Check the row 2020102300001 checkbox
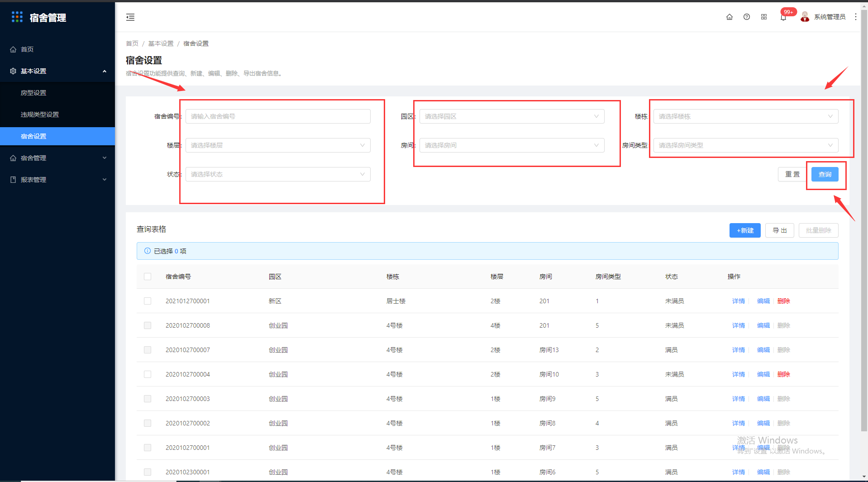This screenshot has height=482, width=868. [x=148, y=472]
